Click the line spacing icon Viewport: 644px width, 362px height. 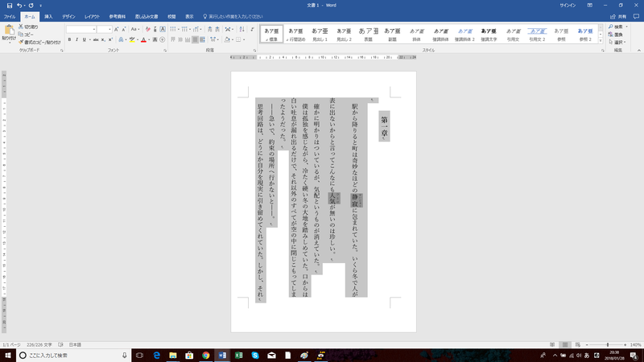tap(213, 39)
